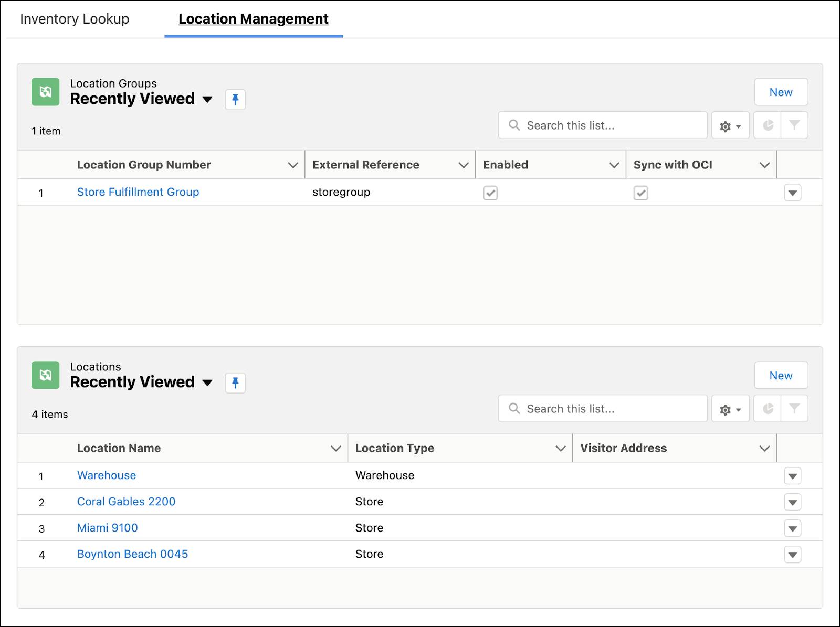Click the Warehouse location type cell
The width and height of the screenshot is (840, 627).
[x=385, y=475]
